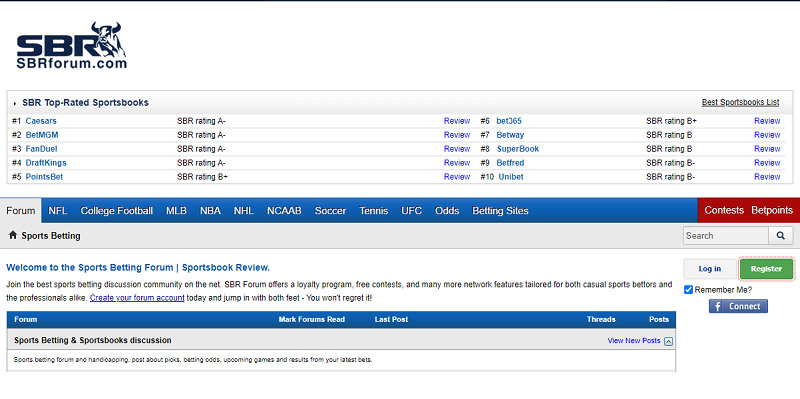
Task: Open the FanDuel sportsbook link
Action: tap(41, 149)
